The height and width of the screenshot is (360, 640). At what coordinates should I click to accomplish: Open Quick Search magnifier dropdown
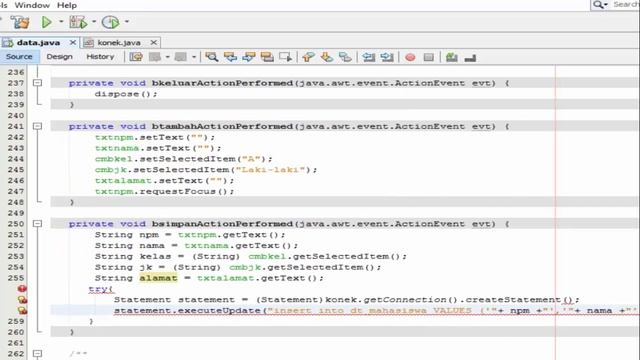(x=600, y=4)
